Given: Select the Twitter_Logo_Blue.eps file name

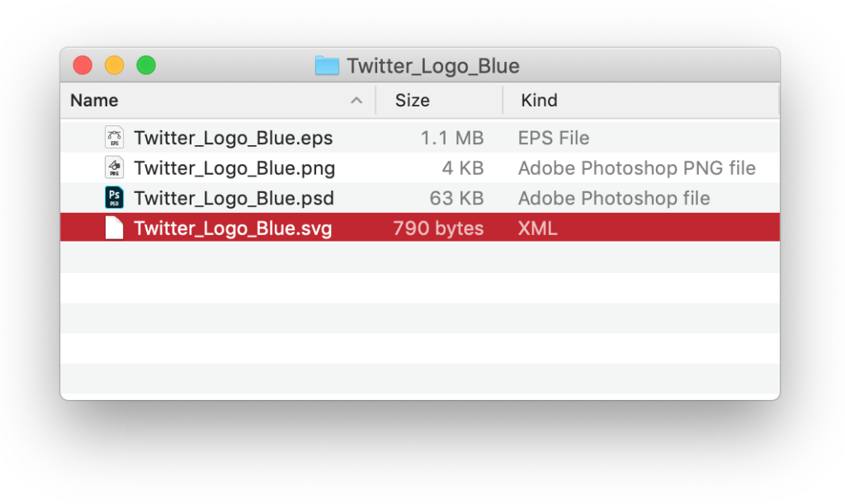Looking at the screenshot, I should point(234,139).
